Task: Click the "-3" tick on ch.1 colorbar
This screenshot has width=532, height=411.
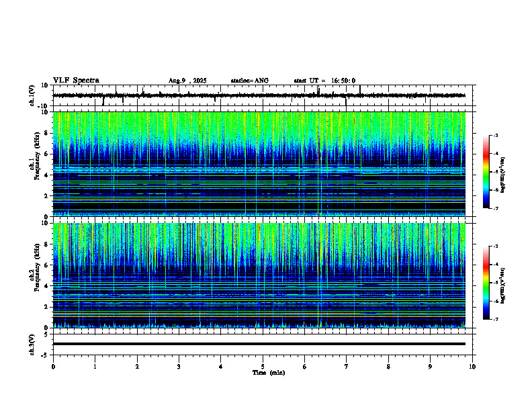Action: tap(495, 135)
